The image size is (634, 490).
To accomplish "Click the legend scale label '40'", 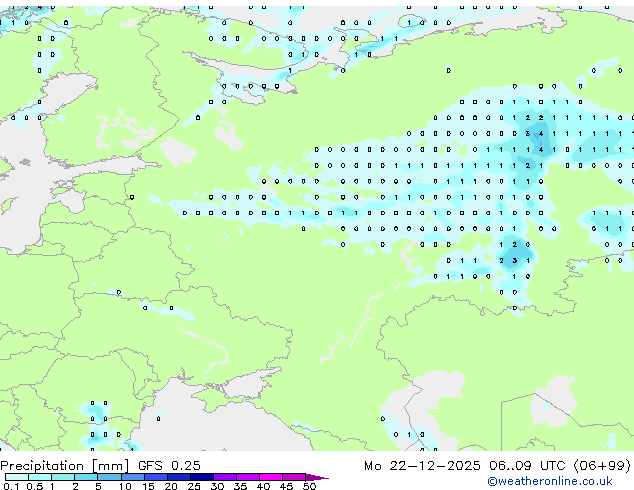I will 263,486.
